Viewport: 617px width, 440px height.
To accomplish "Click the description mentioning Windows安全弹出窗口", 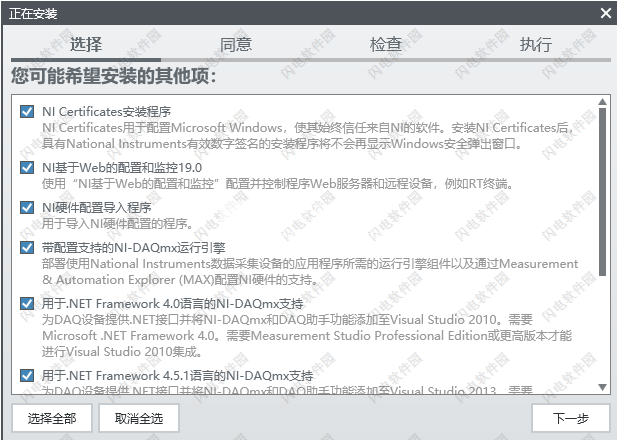I will pyautogui.click(x=308, y=136).
